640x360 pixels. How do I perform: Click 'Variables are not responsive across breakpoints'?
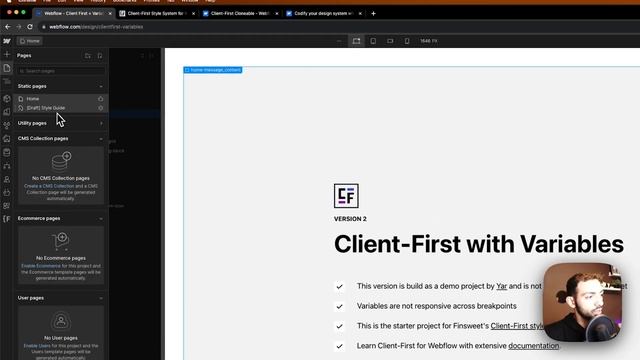[436, 306]
